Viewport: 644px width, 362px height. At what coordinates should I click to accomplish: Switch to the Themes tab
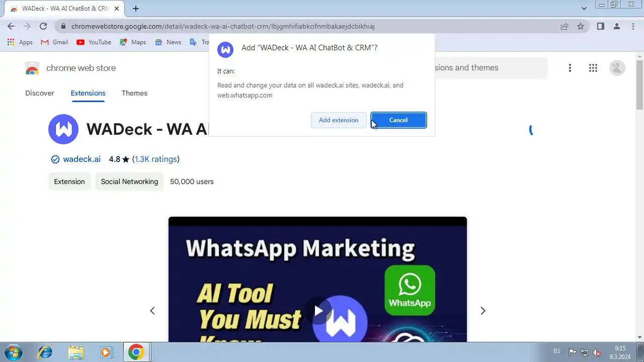(134, 93)
